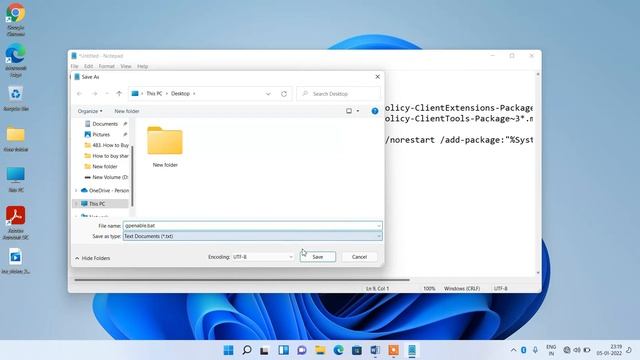Open the ENG IN language indicator
This screenshot has height=360, width=640.
point(551,350)
